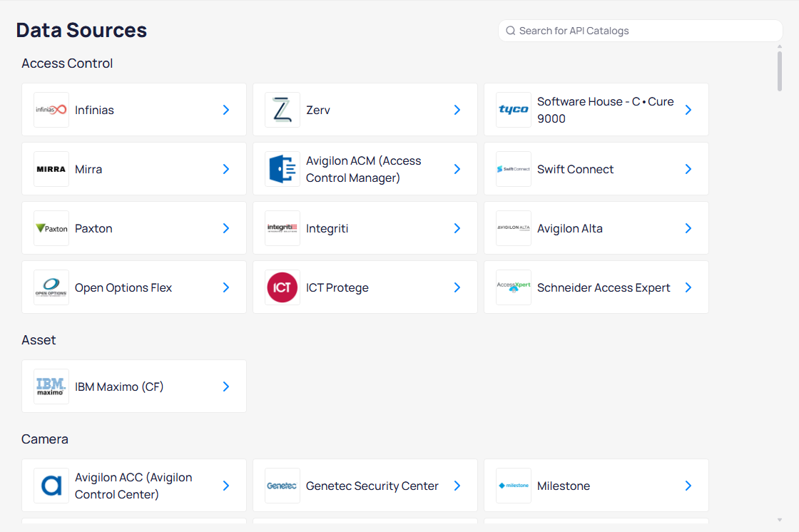Select the Zerv data source name
799x532 pixels.
[318, 110]
